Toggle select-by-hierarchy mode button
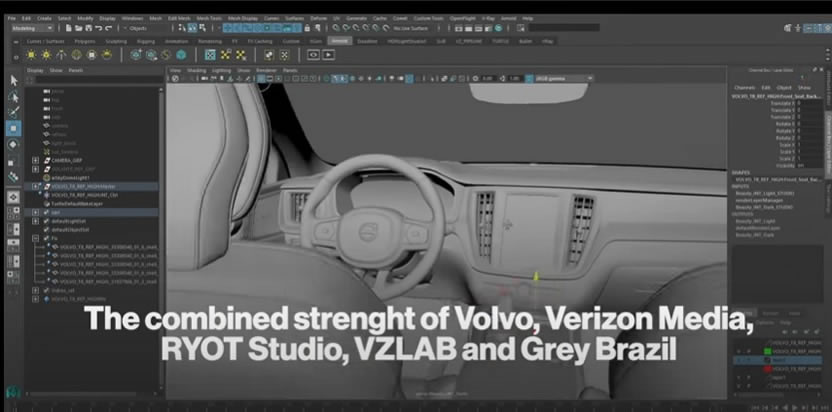Image resolution: width=832 pixels, height=412 pixels. pyautogui.click(x=184, y=28)
